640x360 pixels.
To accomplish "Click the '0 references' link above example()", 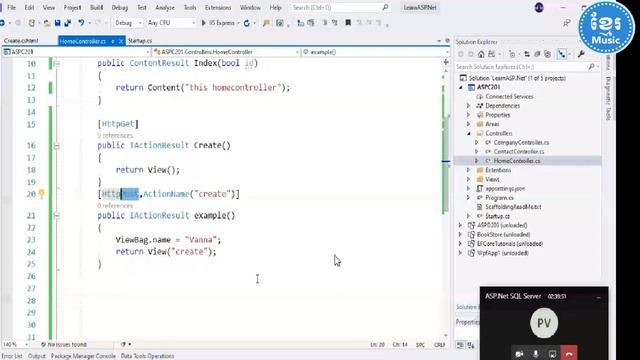I will (x=115, y=205).
